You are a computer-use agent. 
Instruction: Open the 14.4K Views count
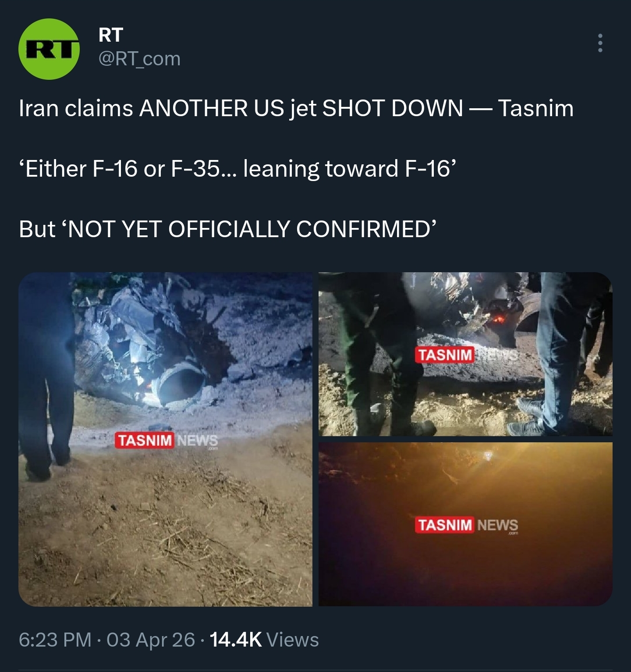point(264,640)
